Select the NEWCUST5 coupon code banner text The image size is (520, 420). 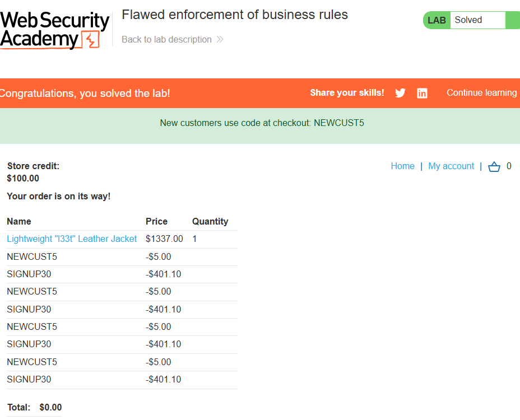coord(262,123)
